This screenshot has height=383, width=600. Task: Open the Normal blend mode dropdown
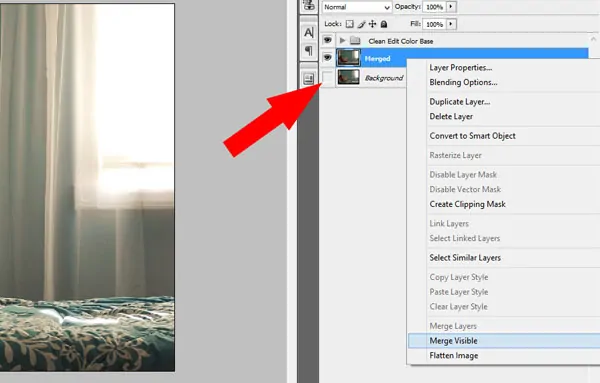pos(357,7)
